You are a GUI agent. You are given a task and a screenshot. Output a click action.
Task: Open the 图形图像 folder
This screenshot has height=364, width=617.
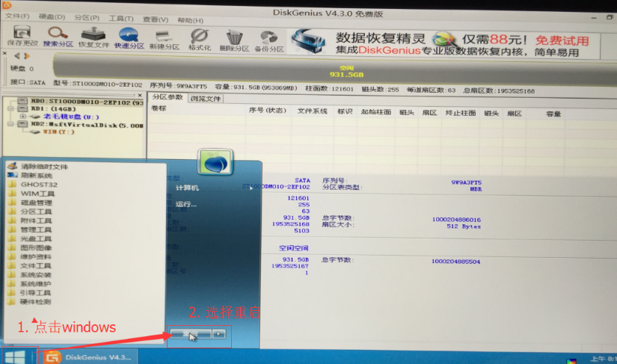[31, 247]
